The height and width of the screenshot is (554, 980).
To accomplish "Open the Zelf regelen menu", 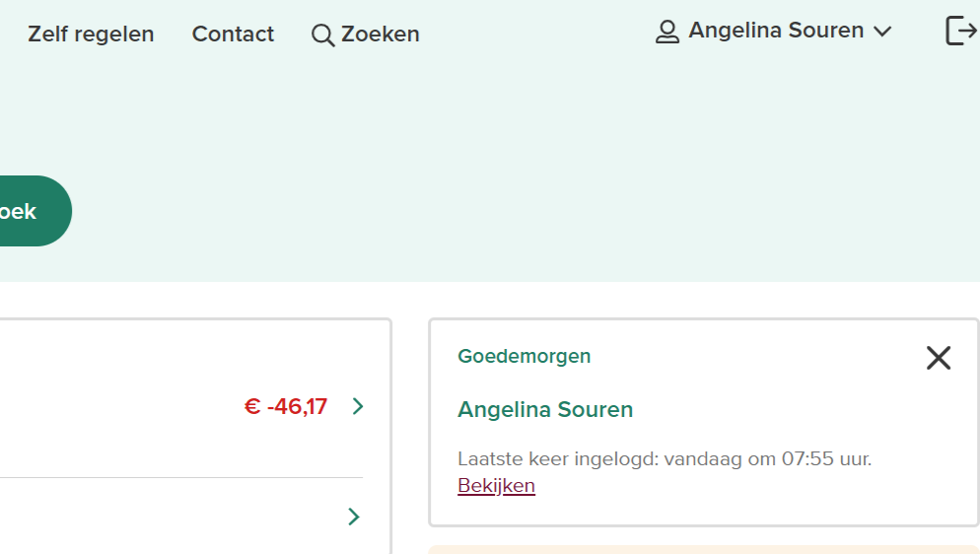I will (91, 35).
